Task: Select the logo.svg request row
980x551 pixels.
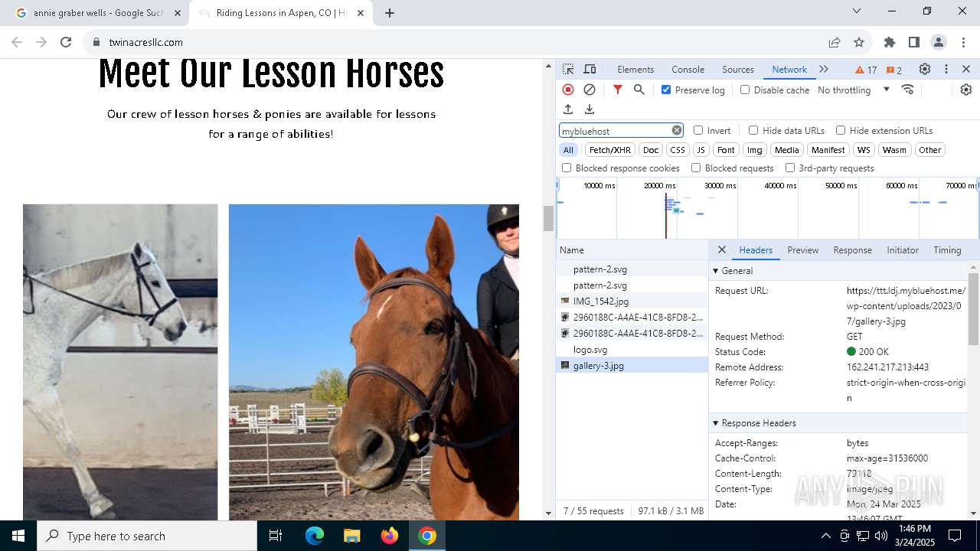Action: (x=632, y=350)
